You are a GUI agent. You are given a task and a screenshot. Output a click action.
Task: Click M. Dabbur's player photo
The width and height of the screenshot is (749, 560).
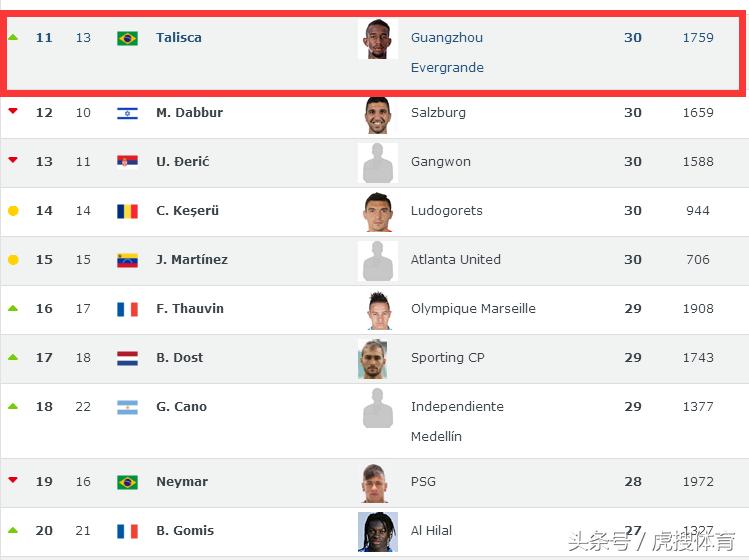378,114
